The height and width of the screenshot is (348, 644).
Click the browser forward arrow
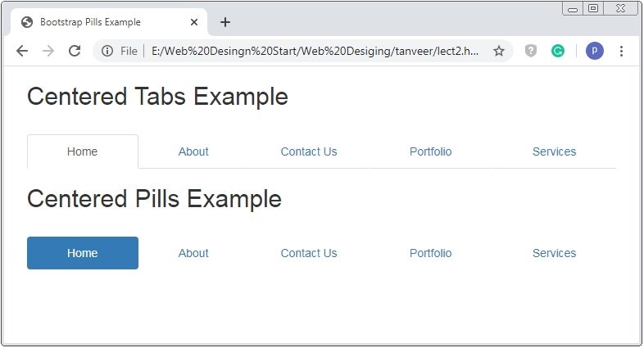[48, 51]
